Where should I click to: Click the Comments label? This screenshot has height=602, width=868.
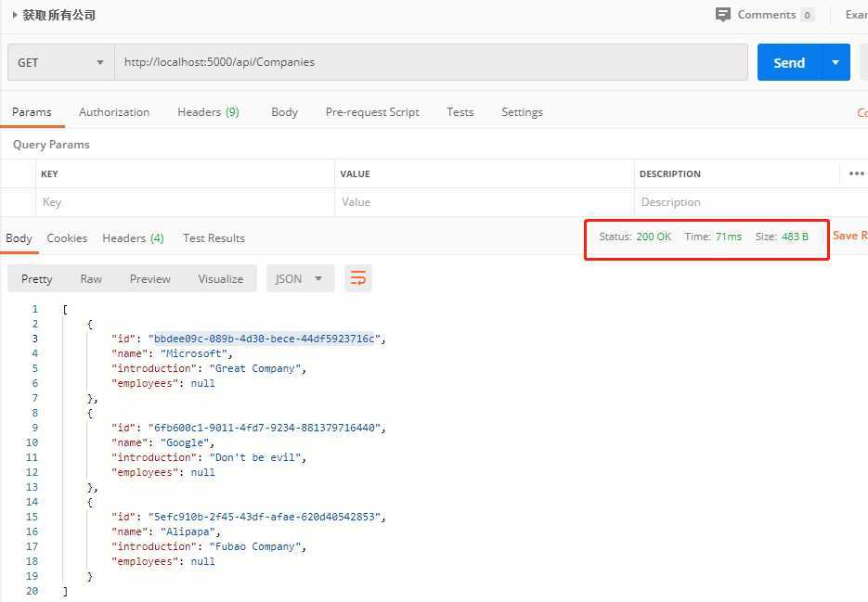pyautogui.click(x=767, y=15)
